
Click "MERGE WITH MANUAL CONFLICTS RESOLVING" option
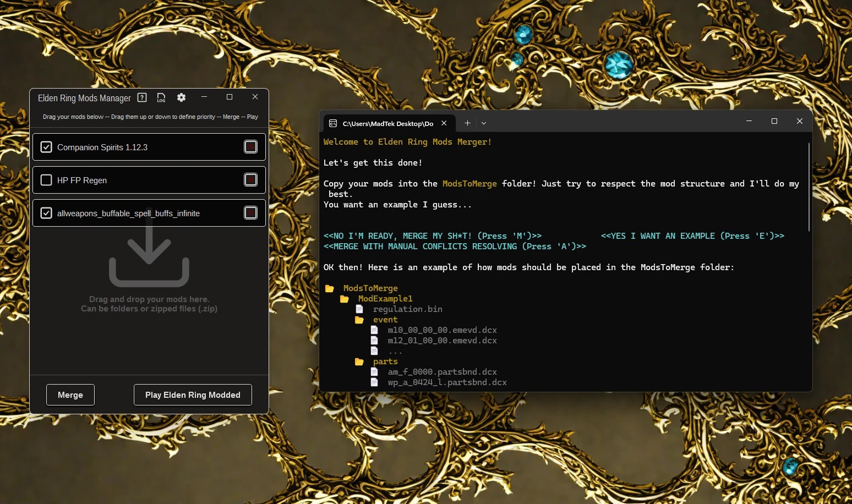(455, 246)
